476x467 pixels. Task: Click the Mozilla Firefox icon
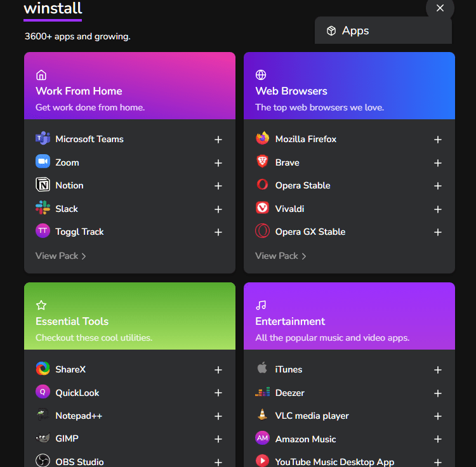click(x=262, y=139)
